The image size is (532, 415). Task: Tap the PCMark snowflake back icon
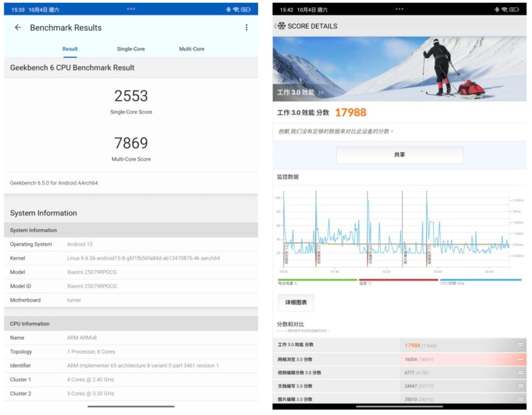281,26
